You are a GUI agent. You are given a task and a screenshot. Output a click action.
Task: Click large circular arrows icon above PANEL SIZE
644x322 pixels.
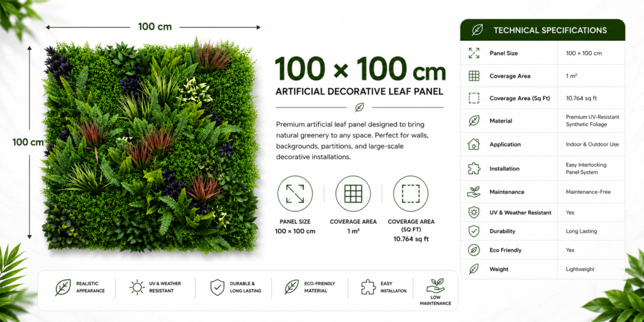(295, 193)
